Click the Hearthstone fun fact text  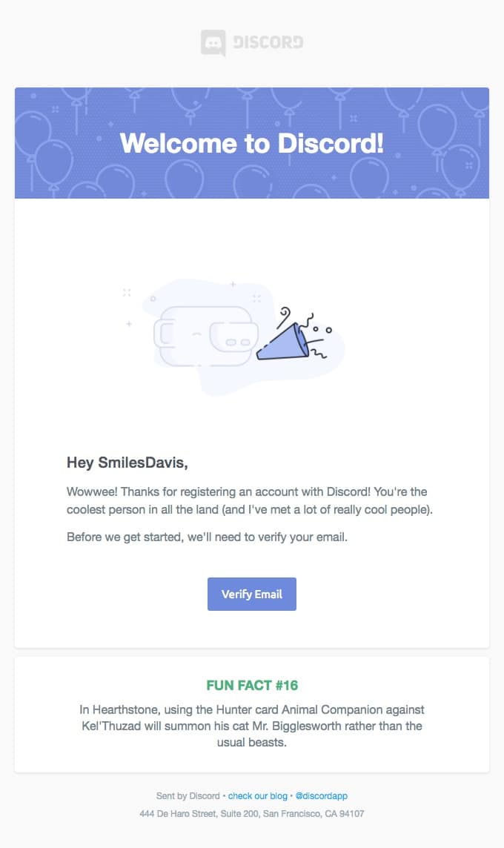pos(252,726)
